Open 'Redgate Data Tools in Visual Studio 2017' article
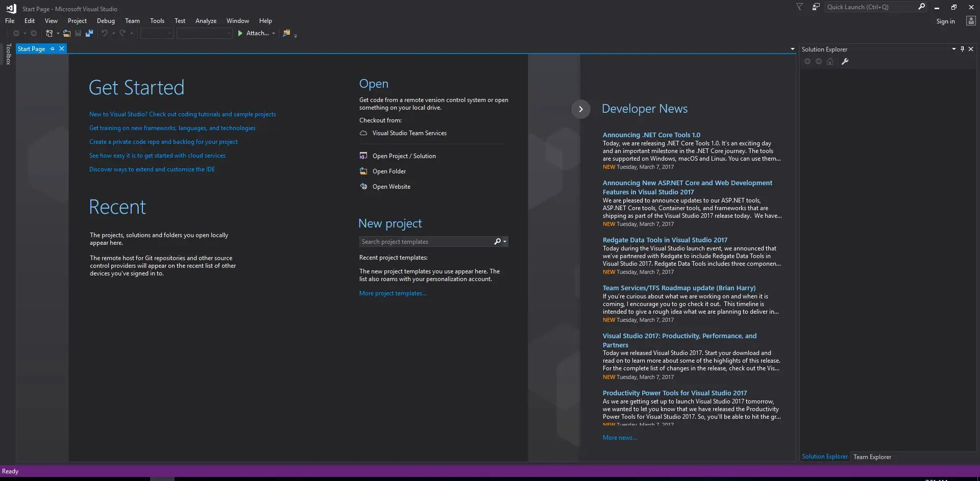 click(x=665, y=240)
